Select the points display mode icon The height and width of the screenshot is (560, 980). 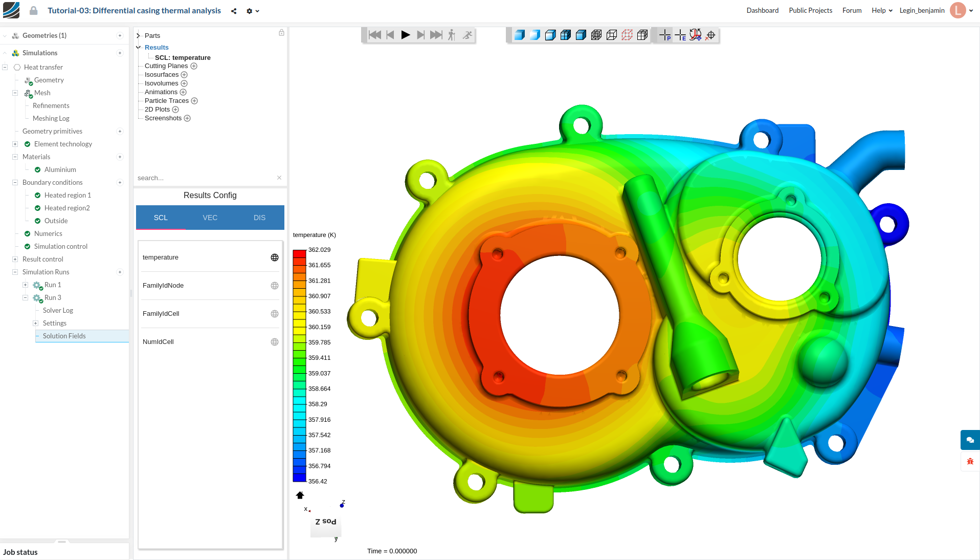[627, 35]
